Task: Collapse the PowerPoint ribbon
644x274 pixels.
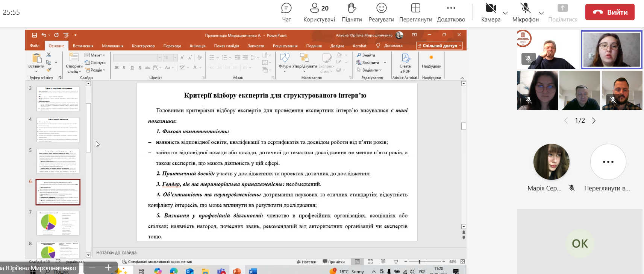Action: point(462,78)
